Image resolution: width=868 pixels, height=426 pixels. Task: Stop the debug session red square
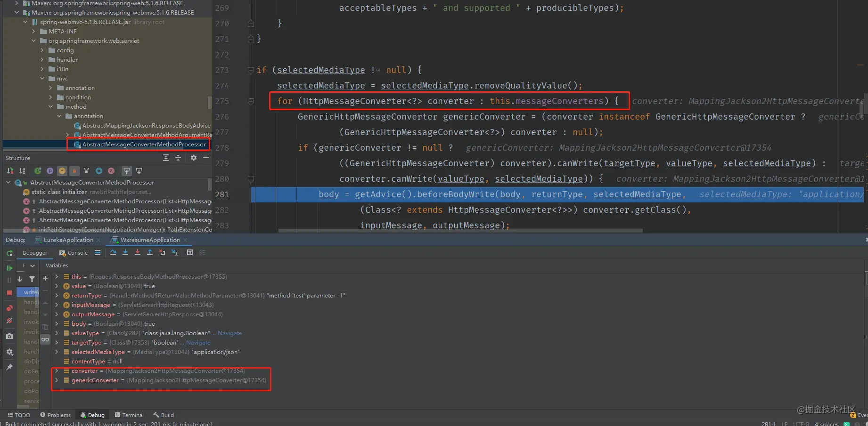click(9, 293)
